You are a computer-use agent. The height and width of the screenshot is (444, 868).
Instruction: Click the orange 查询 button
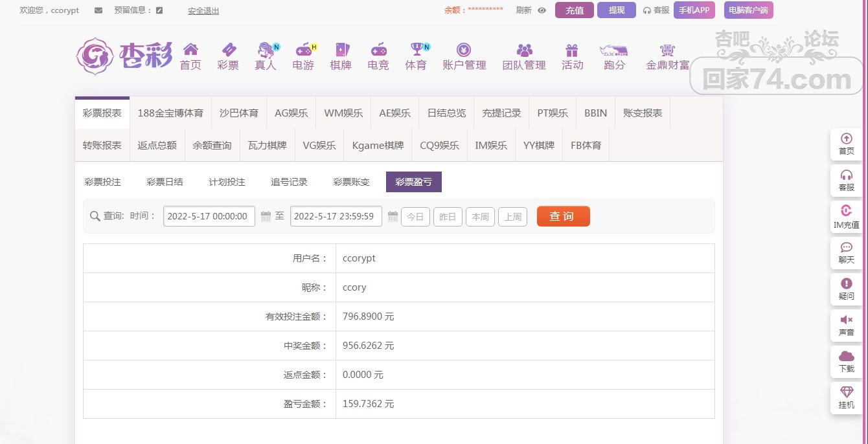[563, 216]
